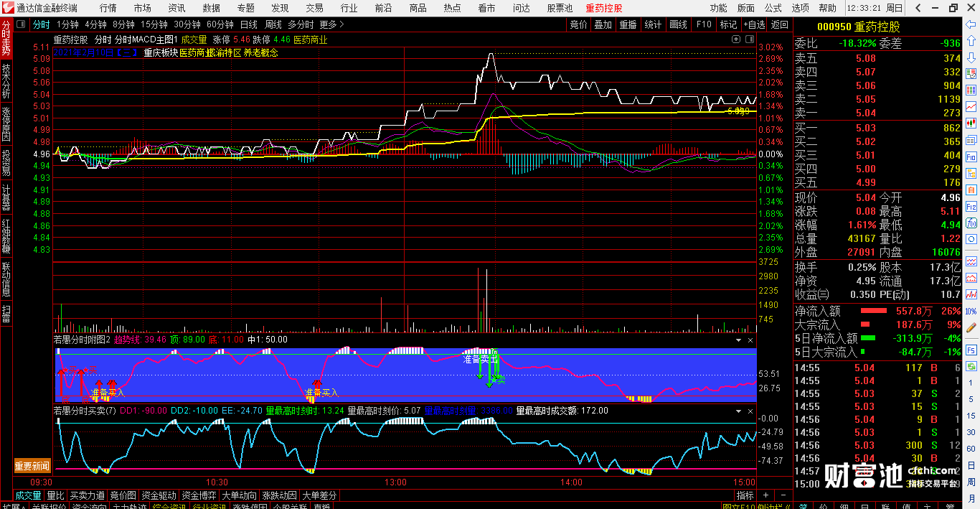Click the colored grid table sidebar icon
Screen dimensions: 980x509
click(x=971, y=90)
